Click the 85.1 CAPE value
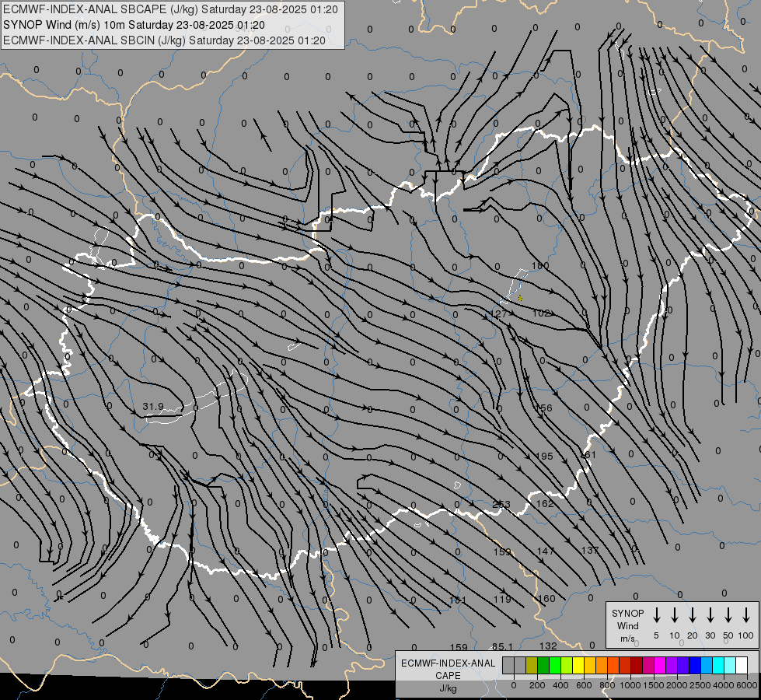The width and height of the screenshot is (761, 700). click(502, 646)
